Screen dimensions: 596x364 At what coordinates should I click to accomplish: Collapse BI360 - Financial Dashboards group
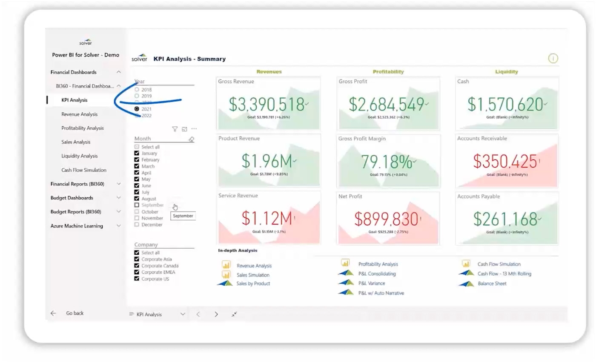[119, 86]
